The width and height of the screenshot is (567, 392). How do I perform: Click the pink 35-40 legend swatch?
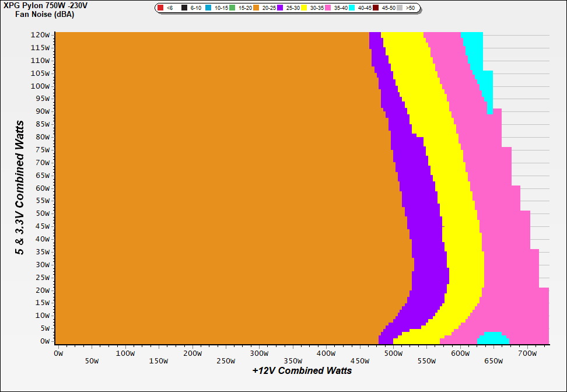point(328,8)
